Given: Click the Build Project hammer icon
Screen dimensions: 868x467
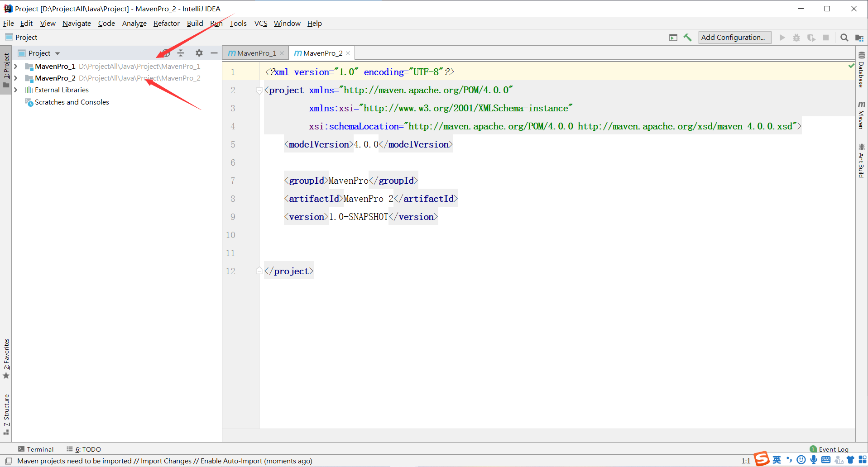Looking at the screenshot, I should [x=687, y=38].
